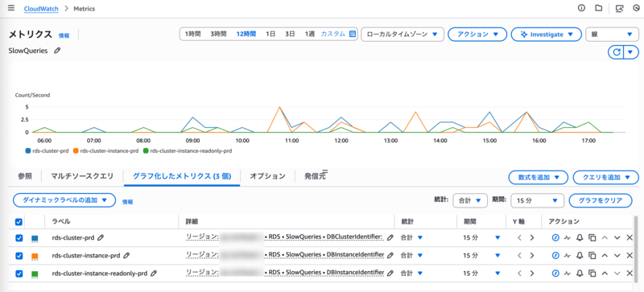The height and width of the screenshot is (292, 644).
Task: Edit label pencil for rds-cluster-instance-prd
Action: [x=126, y=256]
